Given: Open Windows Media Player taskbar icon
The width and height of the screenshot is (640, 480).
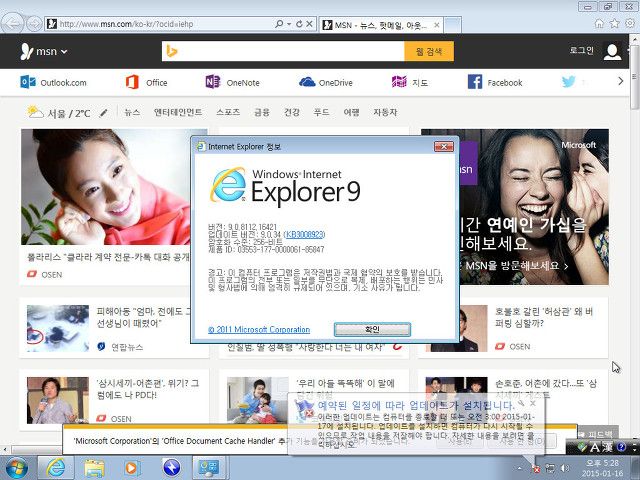Looking at the screenshot, I should click(132, 468).
